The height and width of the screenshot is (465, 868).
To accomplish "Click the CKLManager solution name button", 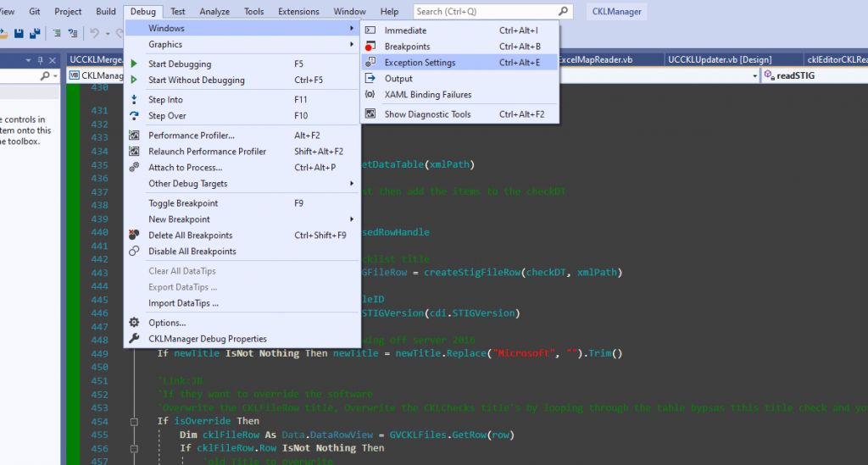I will [x=617, y=12].
